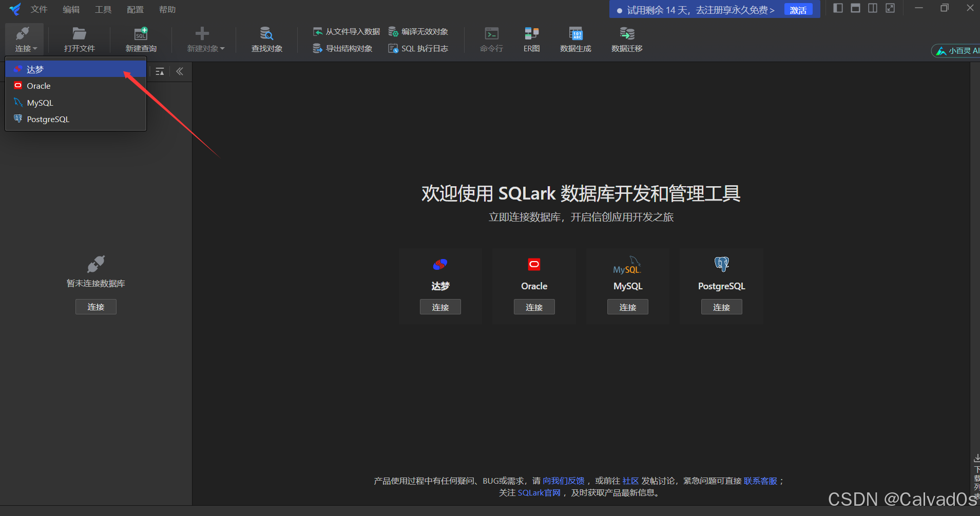
Task: Click the 达梦 logo on welcome card
Action: tap(440, 264)
